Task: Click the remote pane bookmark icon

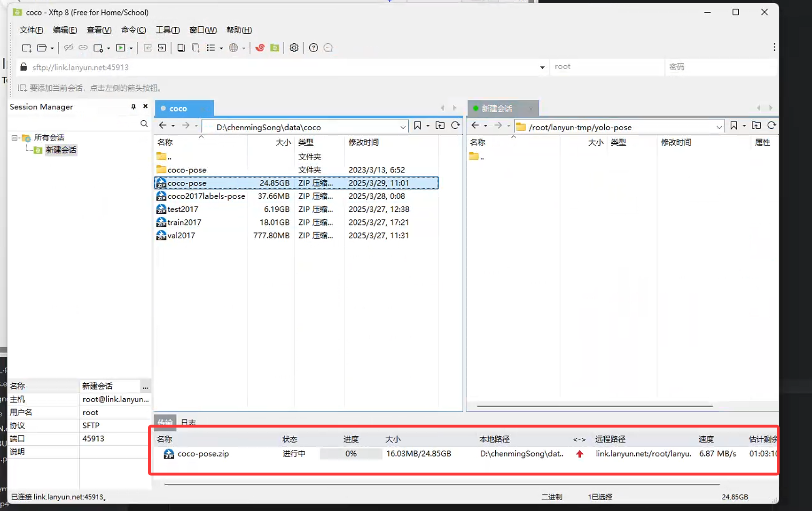Action: [x=734, y=125]
